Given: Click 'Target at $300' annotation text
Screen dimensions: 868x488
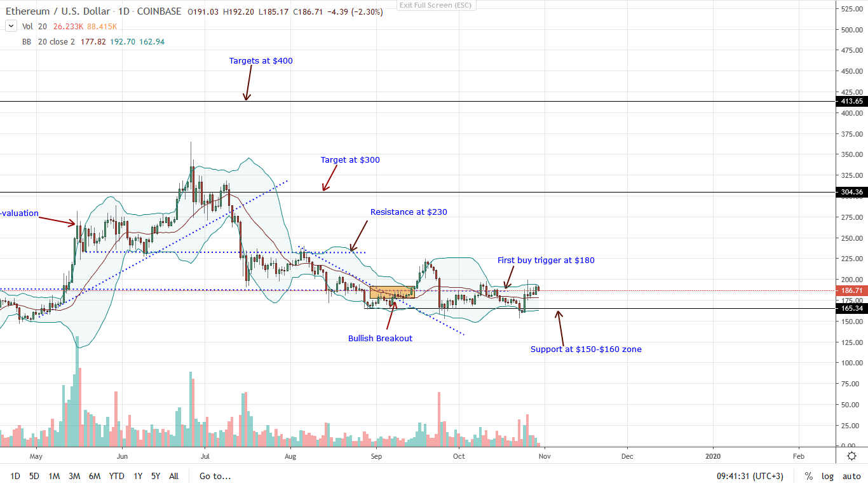Looking at the screenshot, I should point(350,160).
